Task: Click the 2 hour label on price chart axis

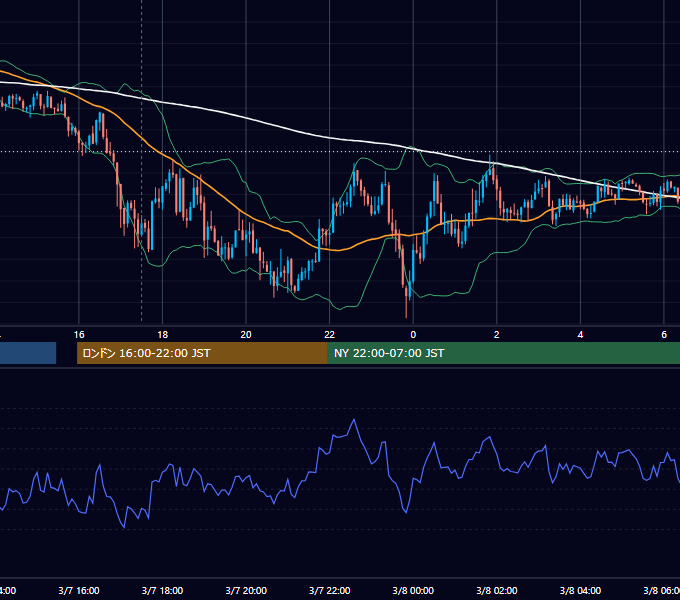Action: click(497, 335)
